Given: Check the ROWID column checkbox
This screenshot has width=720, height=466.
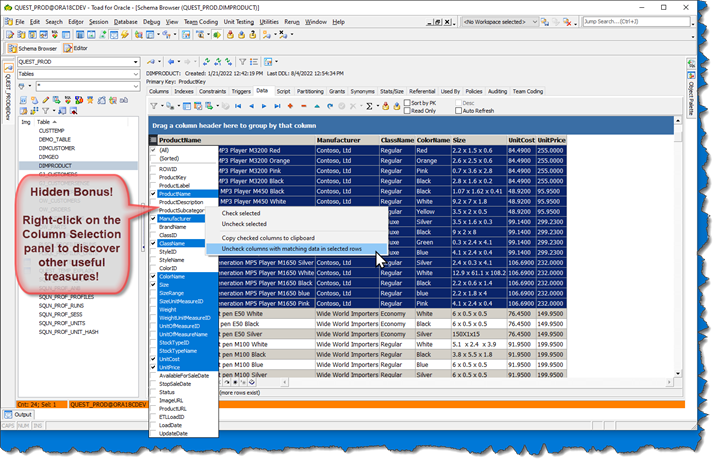Looking at the screenshot, I should point(153,169).
